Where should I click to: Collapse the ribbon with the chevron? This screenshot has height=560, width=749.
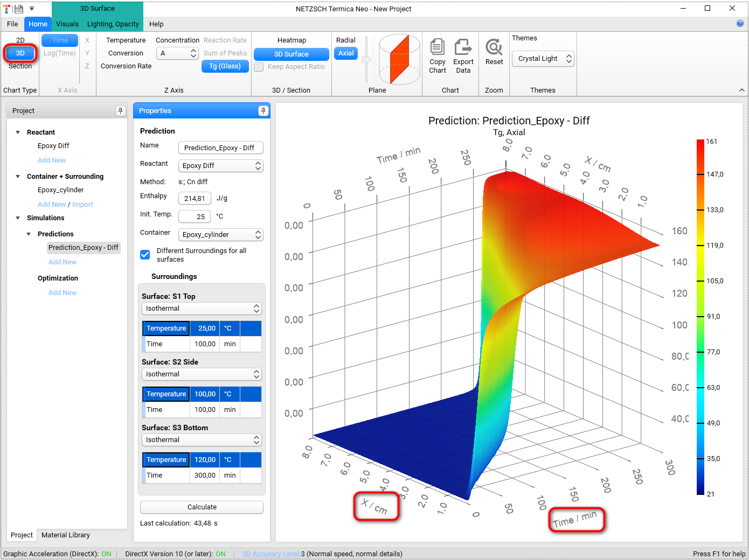point(741,90)
